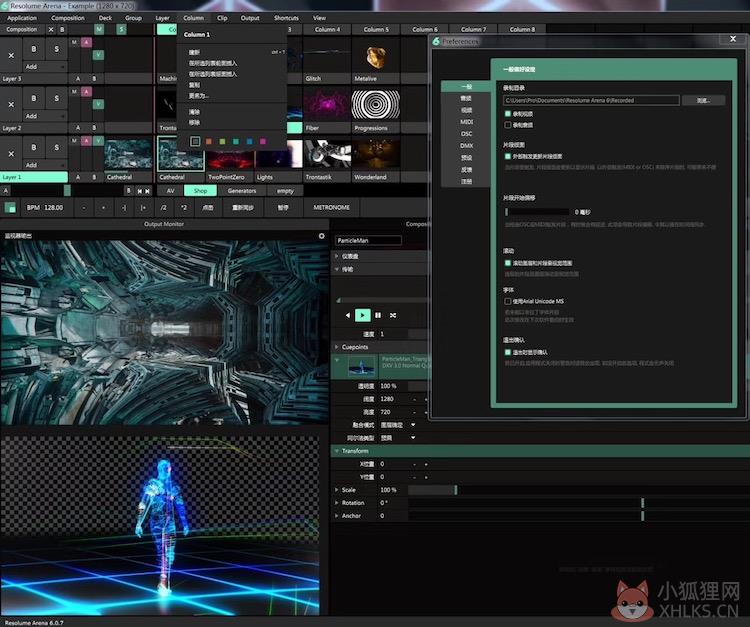Viewport: 750px width, 627px height.
Task: Click Composition X clear button
Action: pyautogui.click(x=51, y=30)
